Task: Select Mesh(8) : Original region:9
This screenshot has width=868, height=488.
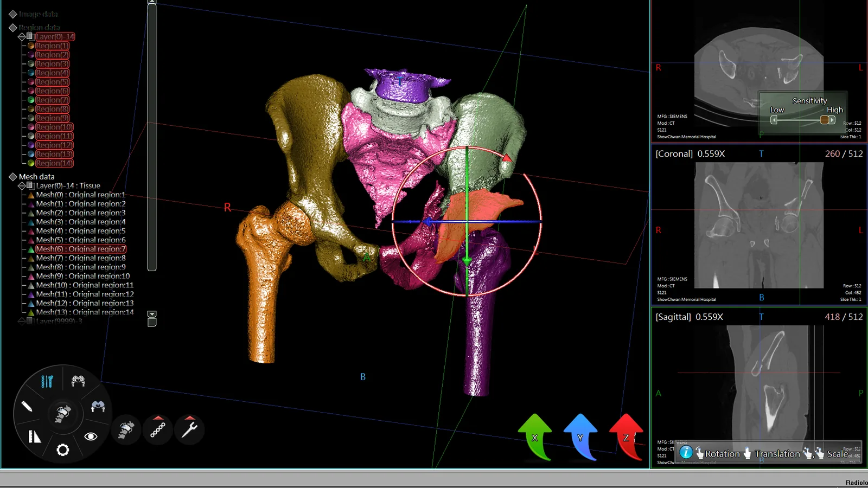Action: point(81,267)
